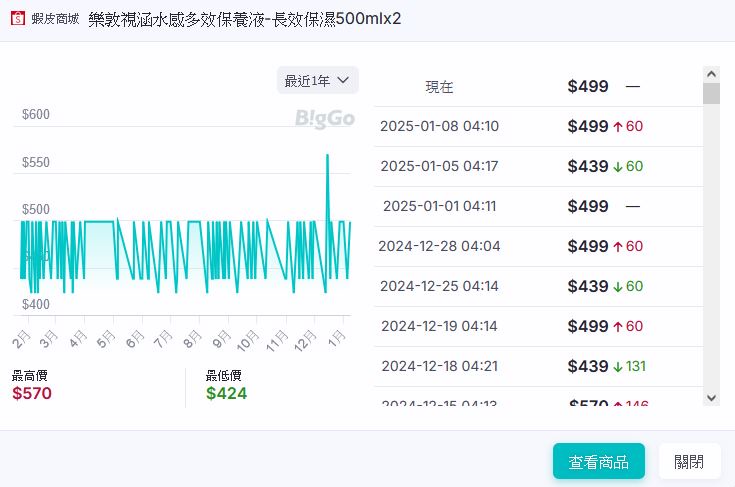Click the price history scrollbar thumb
Viewport: 735px width, 487px height.
pyautogui.click(x=711, y=94)
